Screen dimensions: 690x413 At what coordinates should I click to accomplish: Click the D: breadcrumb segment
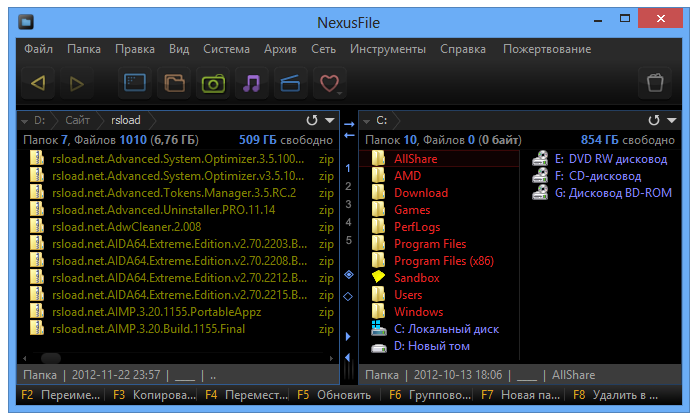[40, 120]
